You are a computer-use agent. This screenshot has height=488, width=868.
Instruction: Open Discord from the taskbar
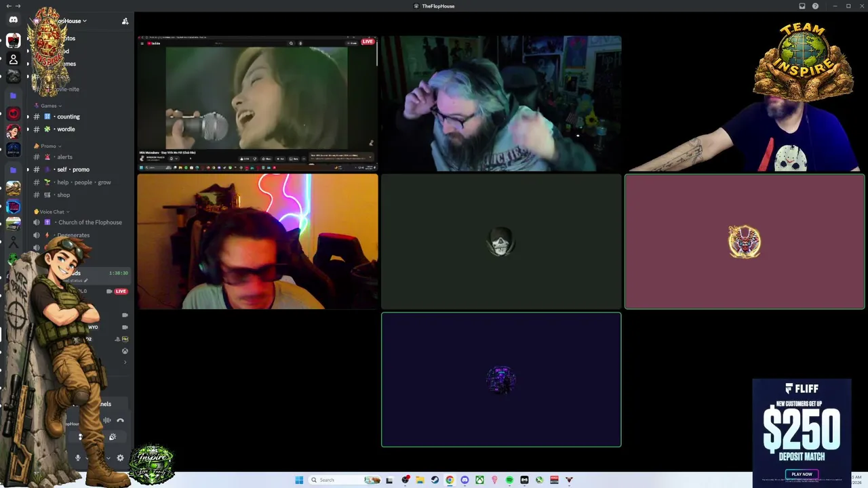point(465,480)
